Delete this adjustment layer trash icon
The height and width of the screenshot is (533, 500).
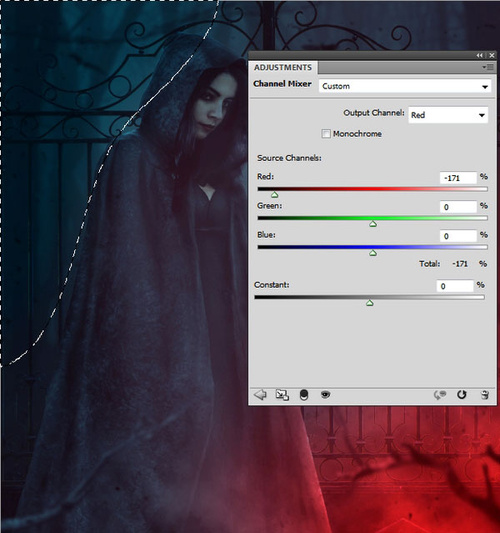(x=485, y=395)
